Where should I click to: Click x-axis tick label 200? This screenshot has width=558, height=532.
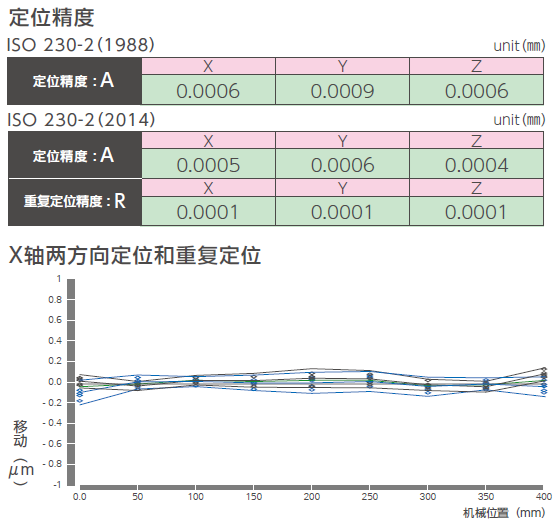click(x=312, y=497)
